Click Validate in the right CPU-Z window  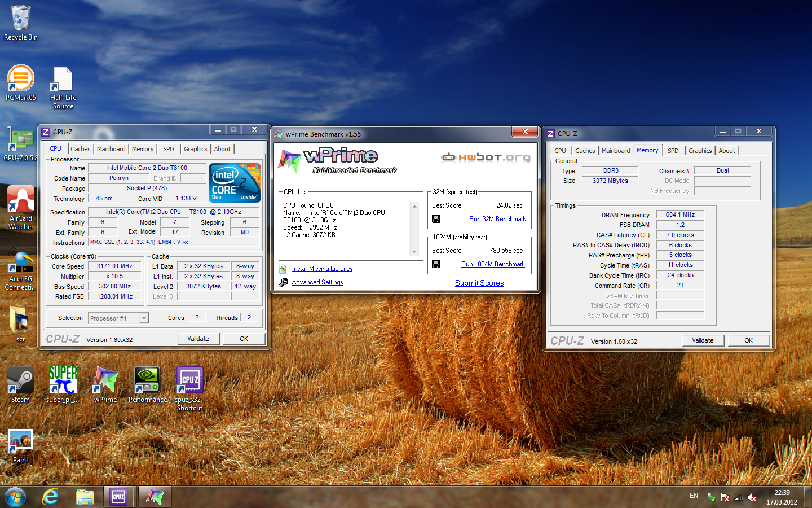click(x=703, y=340)
